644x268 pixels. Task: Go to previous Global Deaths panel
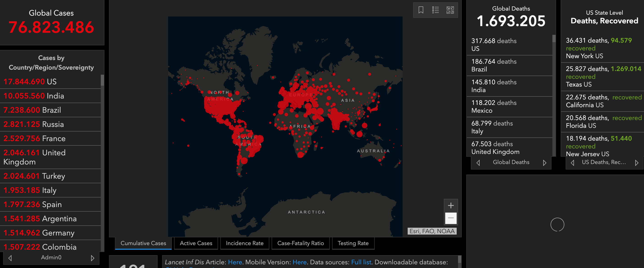(478, 163)
